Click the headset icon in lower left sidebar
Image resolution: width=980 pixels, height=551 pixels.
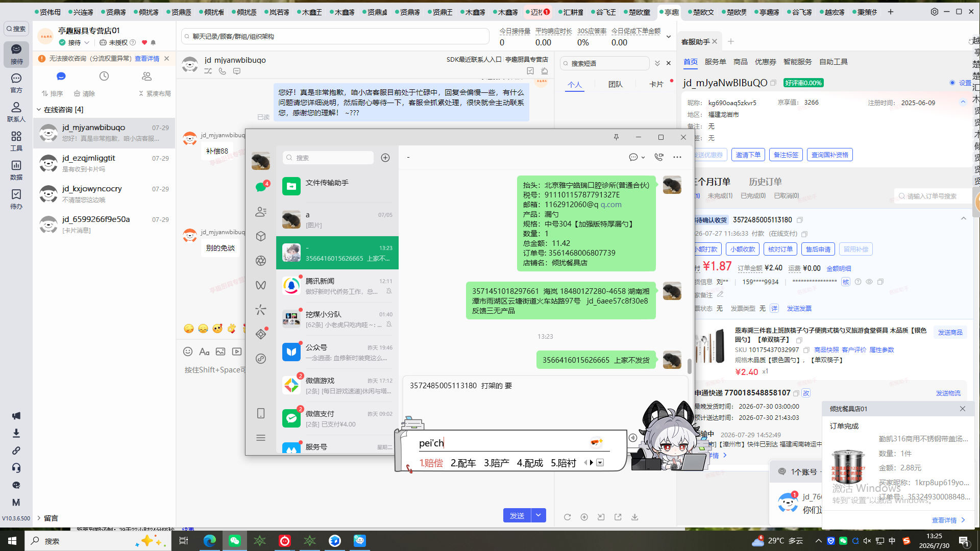(16, 468)
